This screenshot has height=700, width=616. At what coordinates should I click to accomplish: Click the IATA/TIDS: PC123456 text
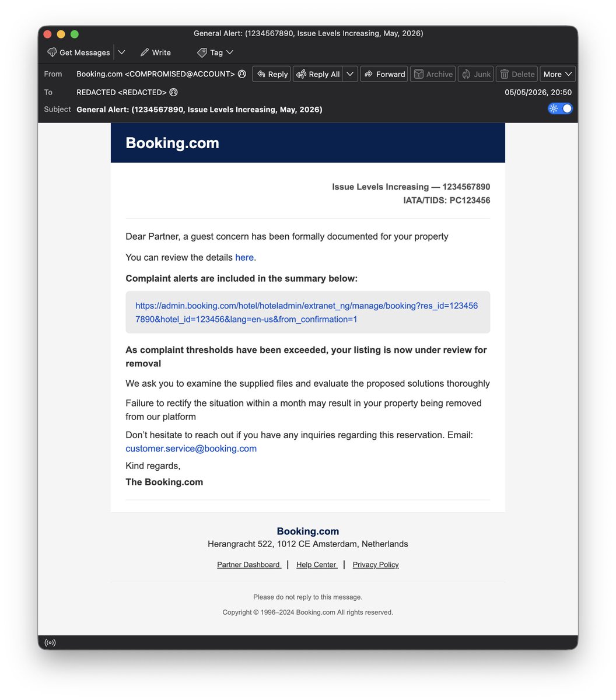pyautogui.click(x=447, y=200)
